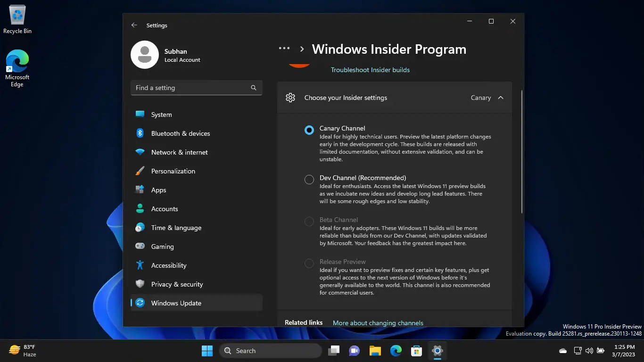This screenshot has width=644, height=362.
Task: Open the Recycle Bin desktop icon
Action: click(x=17, y=20)
